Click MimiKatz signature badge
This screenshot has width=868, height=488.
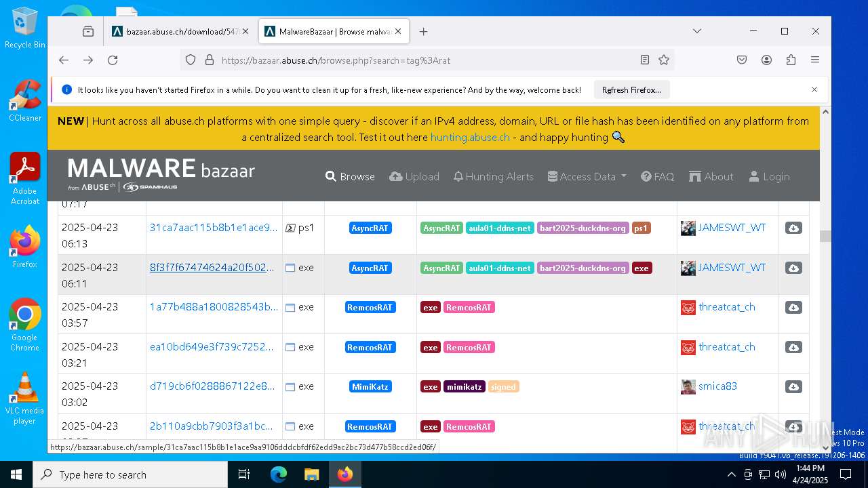tap(370, 387)
